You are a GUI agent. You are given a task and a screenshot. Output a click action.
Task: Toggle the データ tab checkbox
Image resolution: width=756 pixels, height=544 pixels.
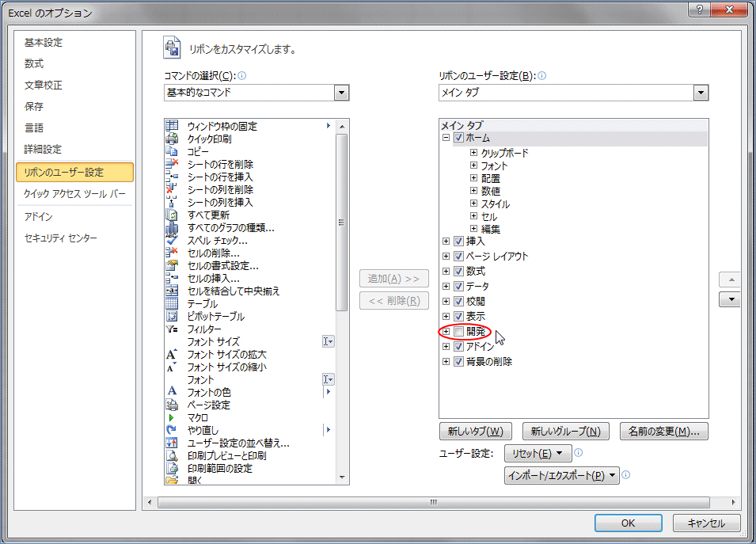(458, 286)
